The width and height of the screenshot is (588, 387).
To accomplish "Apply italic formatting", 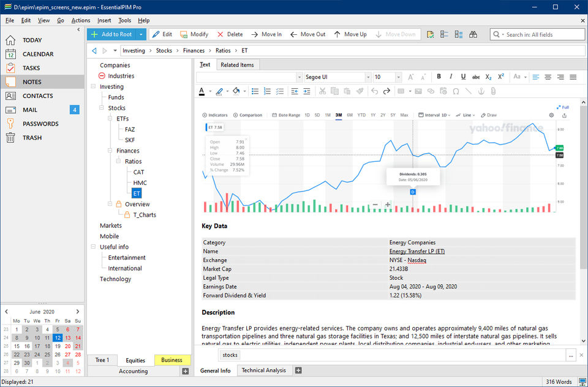I will tap(451, 77).
